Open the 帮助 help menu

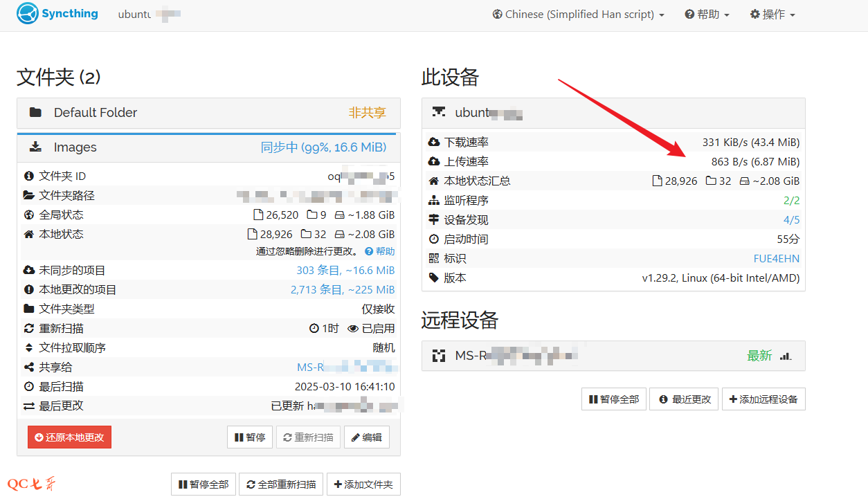707,15
